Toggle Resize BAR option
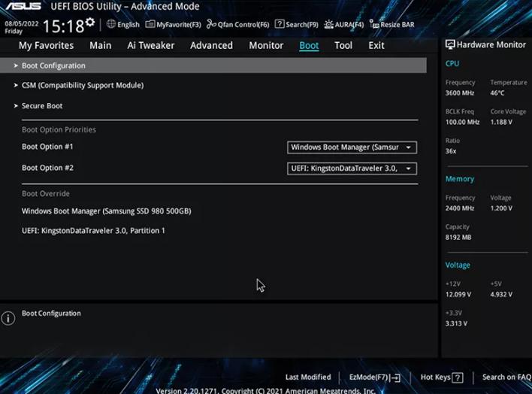The image size is (532, 394). click(392, 25)
